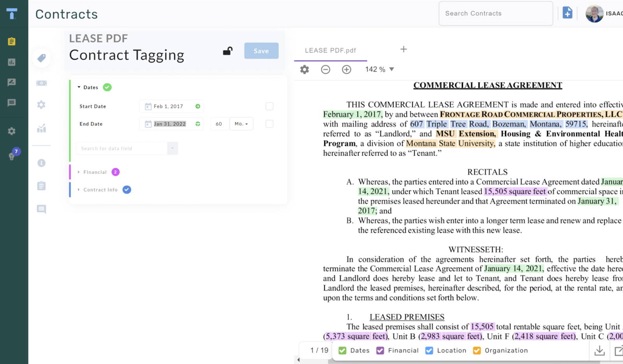This screenshot has height=364, width=623.
Task: Click the End Date duration field showing 60
Action: (219, 124)
